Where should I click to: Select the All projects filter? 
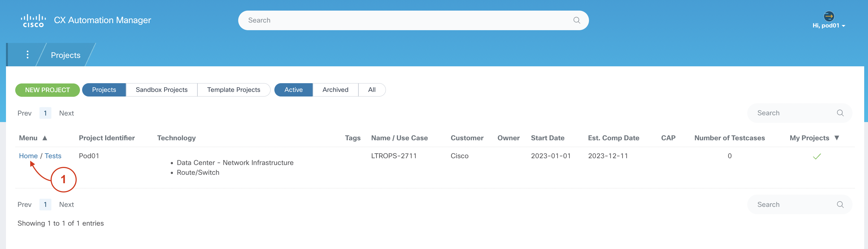click(372, 90)
